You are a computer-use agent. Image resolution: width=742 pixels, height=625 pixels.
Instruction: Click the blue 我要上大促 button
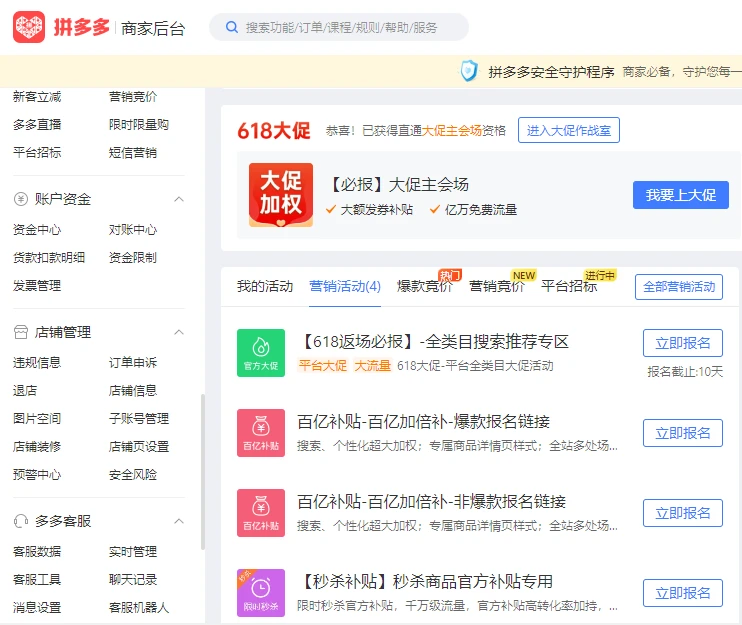coord(681,195)
